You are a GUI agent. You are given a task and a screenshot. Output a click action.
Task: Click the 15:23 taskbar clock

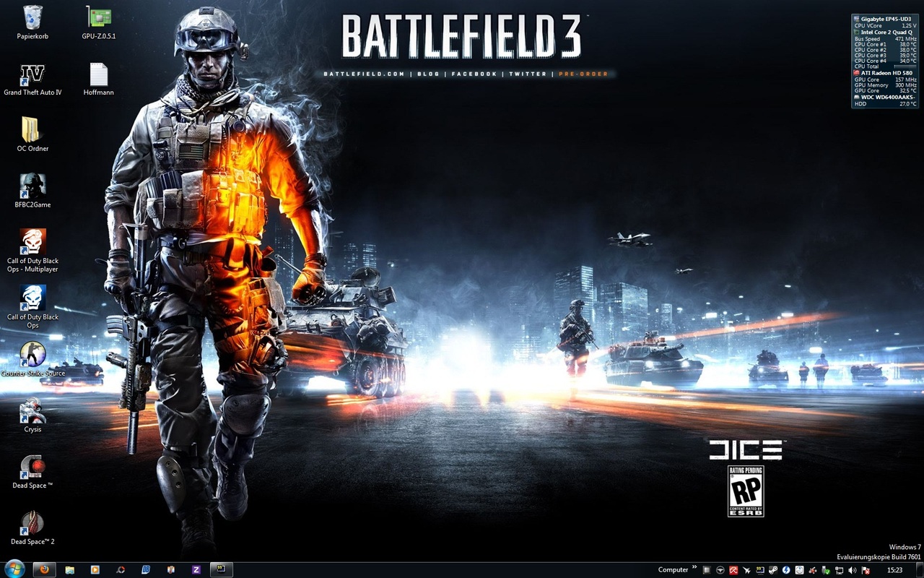[x=896, y=570]
